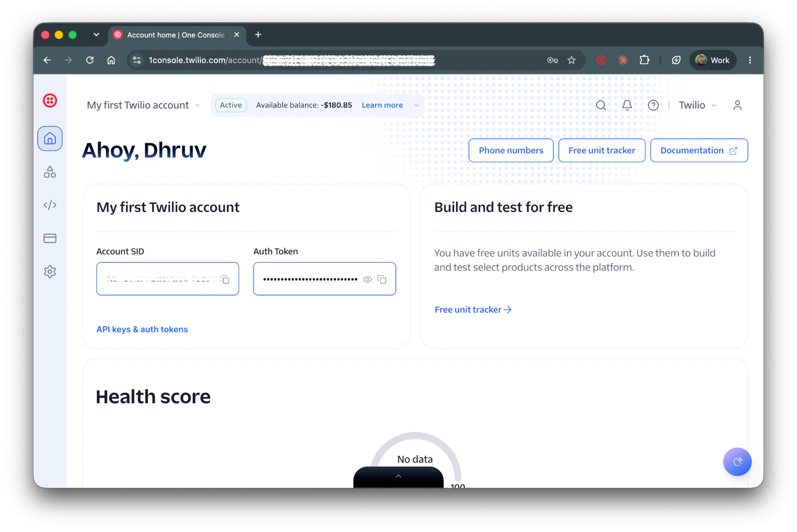Open the Work browser profile

pyautogui.click(x=713, y=60)
